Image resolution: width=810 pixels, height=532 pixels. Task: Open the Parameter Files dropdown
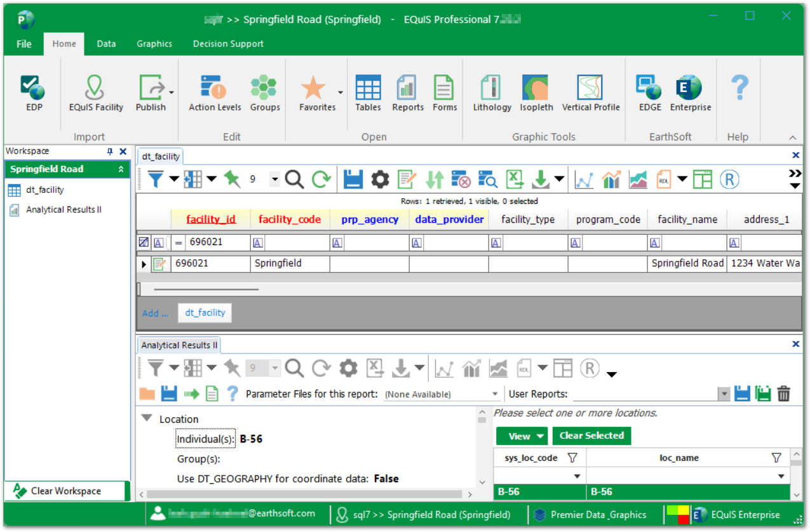[x=495, y=394]
